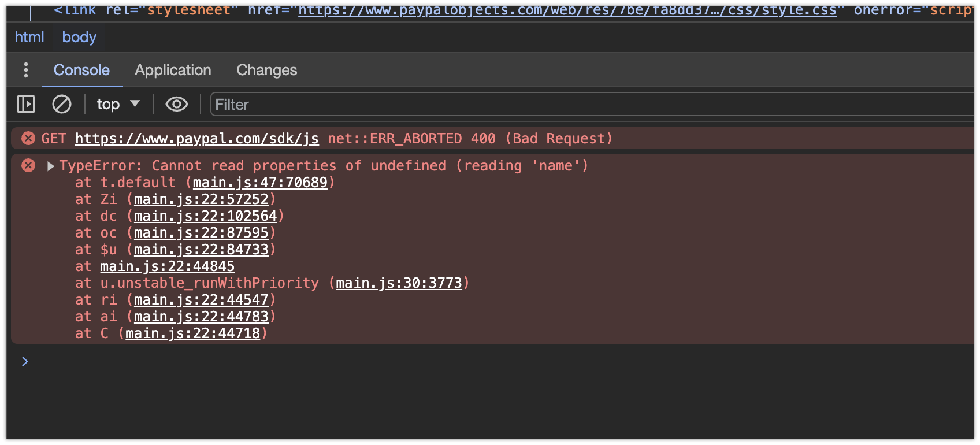Open main.js:47 from the t.default frame
This screenshot has width=980, height=445.
[261, 182]
